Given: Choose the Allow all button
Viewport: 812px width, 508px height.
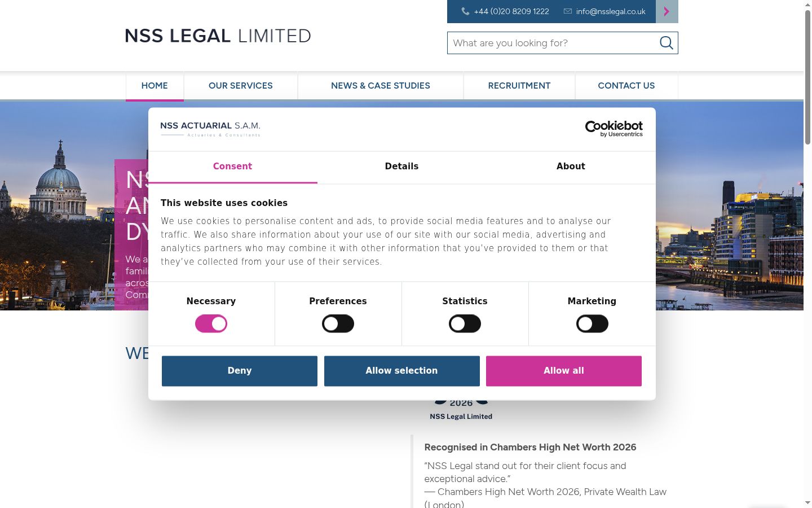Looking at the screenshot, I should pos(564,371).
